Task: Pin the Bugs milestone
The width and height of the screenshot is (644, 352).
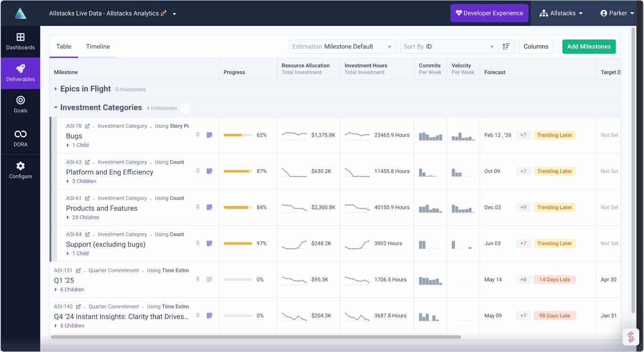Action: pos(198,135)
